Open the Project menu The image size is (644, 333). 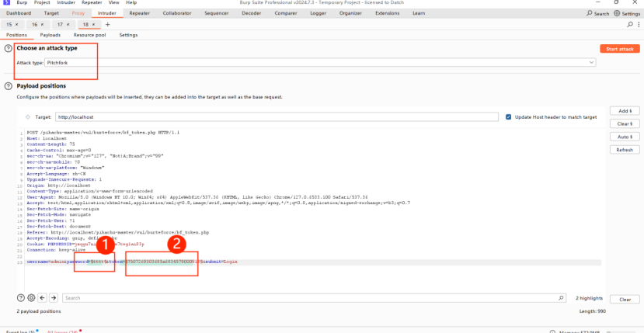click(42, 2)
